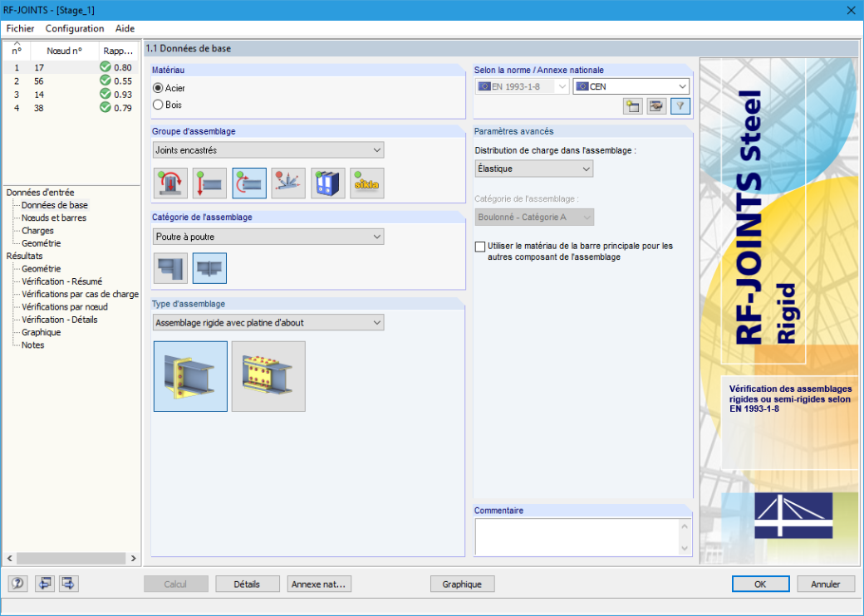Select Geométrie under Données d'entrée
Image resolution: width=864 pixels, height=616 pixels.
point(42,243)
